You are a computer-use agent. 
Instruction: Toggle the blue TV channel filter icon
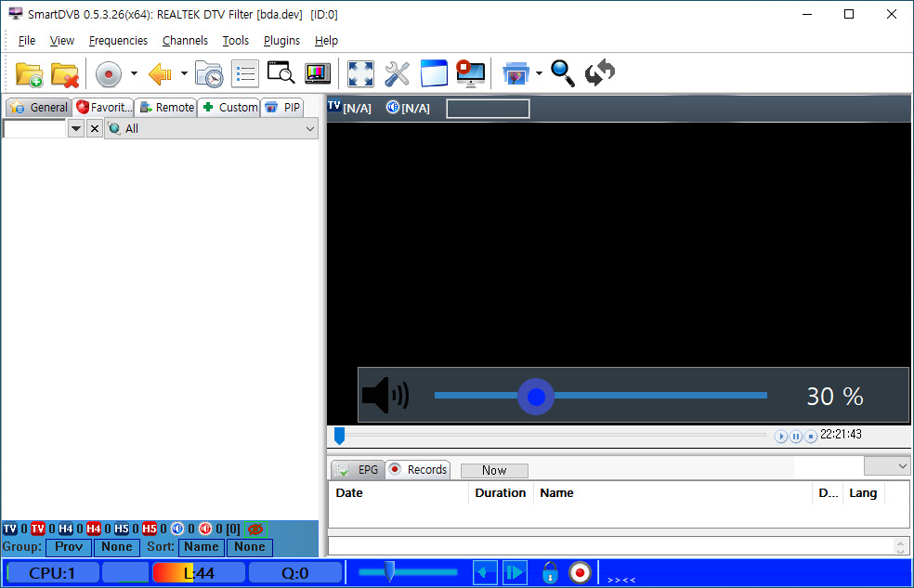(10, 529)
